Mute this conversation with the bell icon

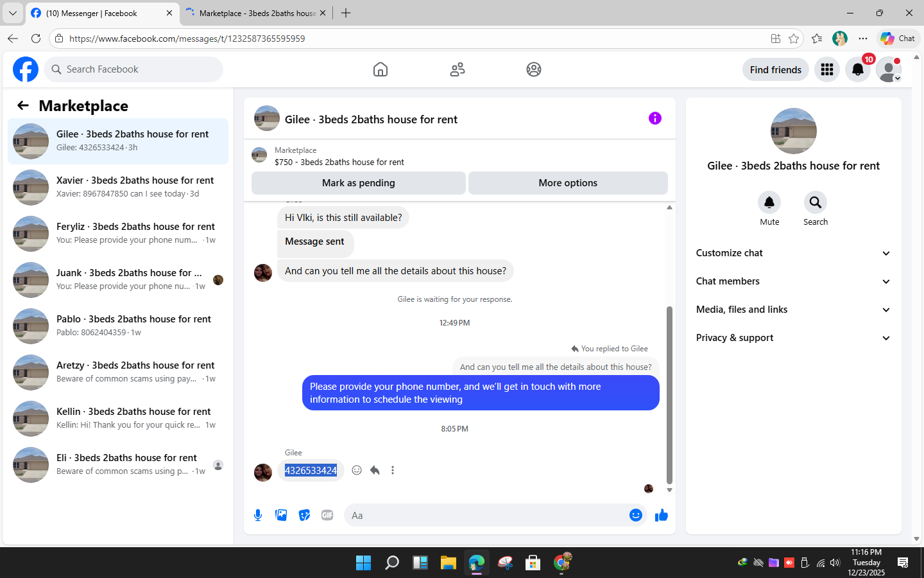(x=769, y=202)
